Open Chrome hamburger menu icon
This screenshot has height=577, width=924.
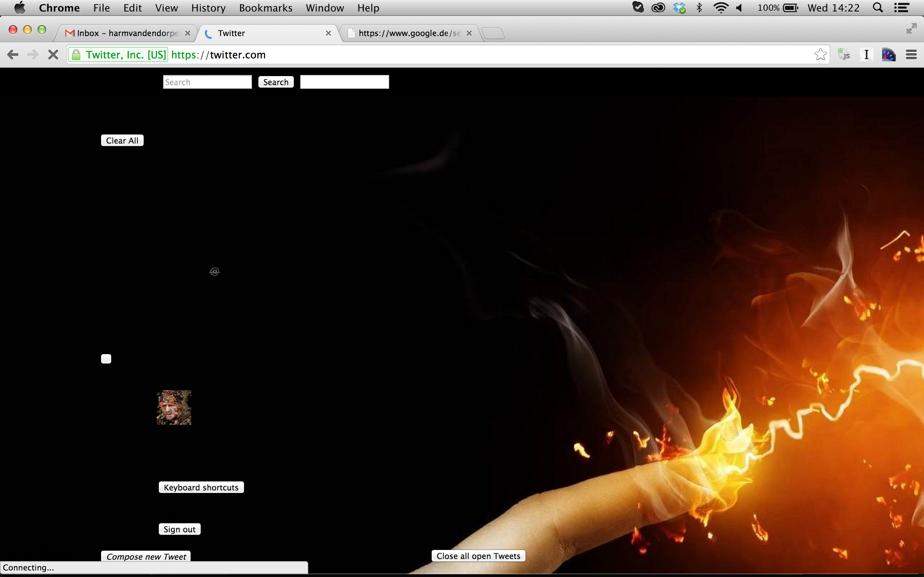(911, 55)
